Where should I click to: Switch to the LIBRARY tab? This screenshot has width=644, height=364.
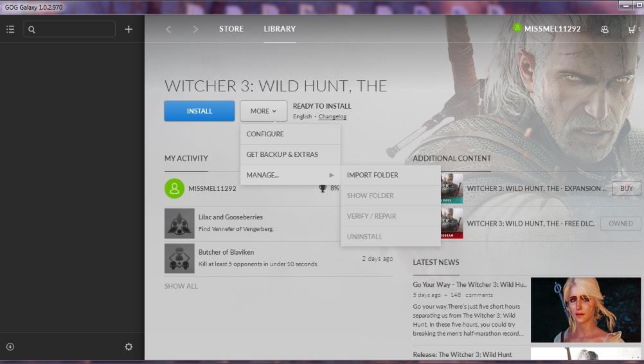[280, 29]
